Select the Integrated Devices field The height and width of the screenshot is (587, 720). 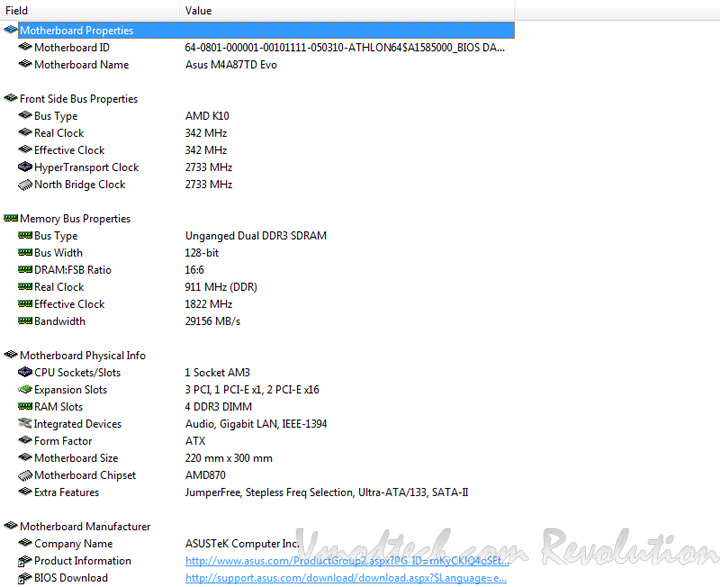[x=78, y=423]
